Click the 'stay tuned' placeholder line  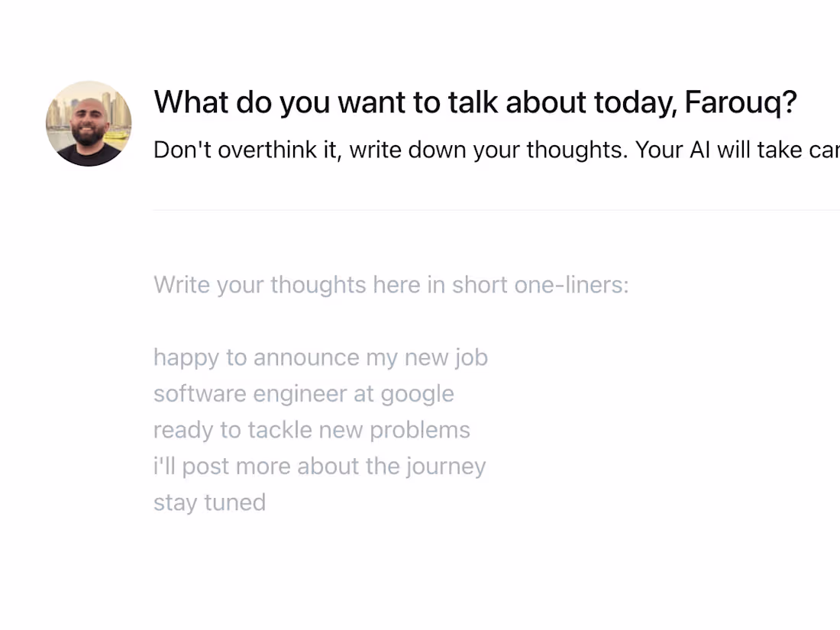click(209, 502)
